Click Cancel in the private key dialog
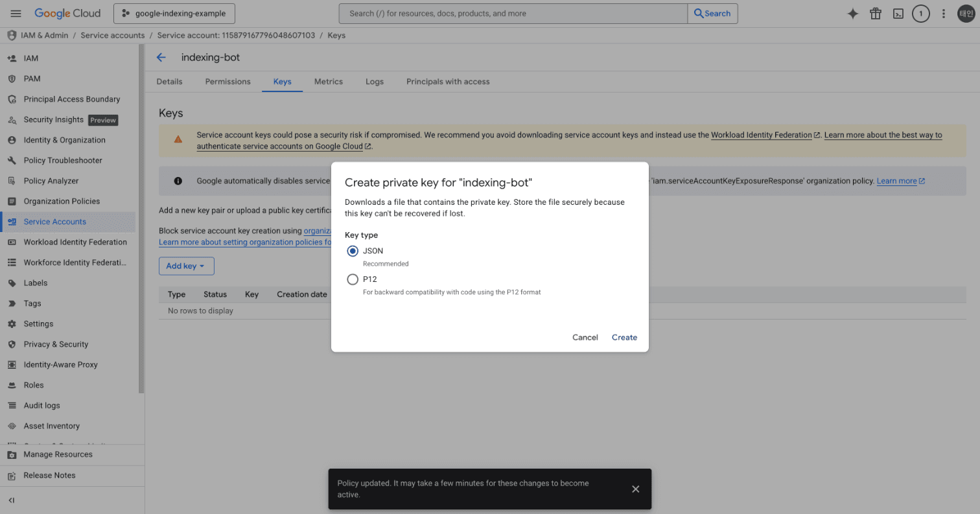 point(585,337)
